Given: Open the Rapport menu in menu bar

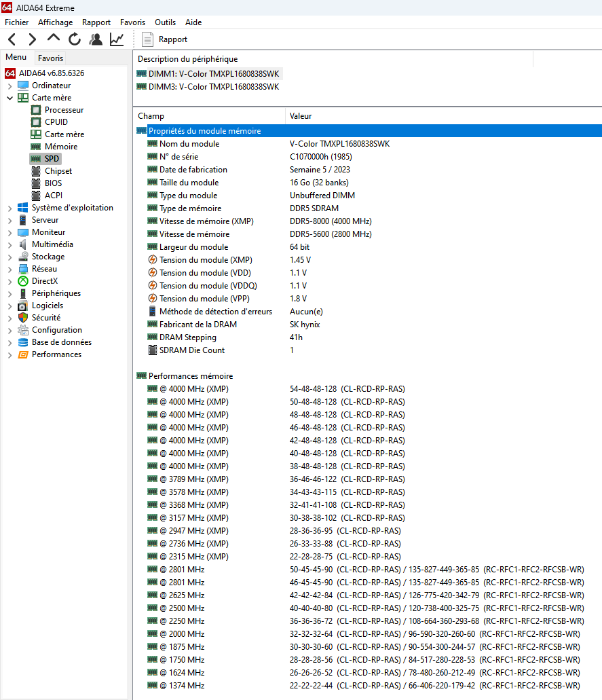Looking at the screenshot, I should tap(96, 22).
